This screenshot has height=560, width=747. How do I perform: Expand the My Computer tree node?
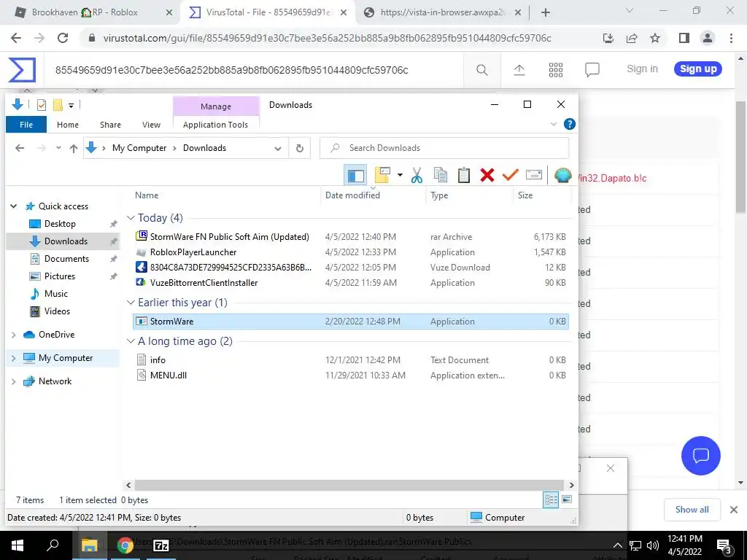(x=14, y=358)
